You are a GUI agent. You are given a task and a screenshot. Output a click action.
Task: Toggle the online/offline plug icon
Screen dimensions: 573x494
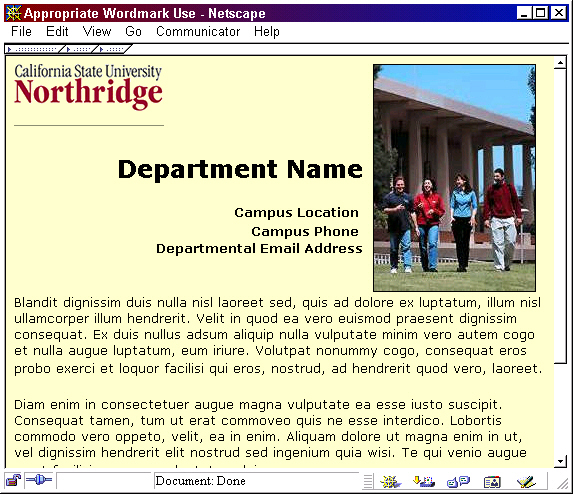(39, 480)
